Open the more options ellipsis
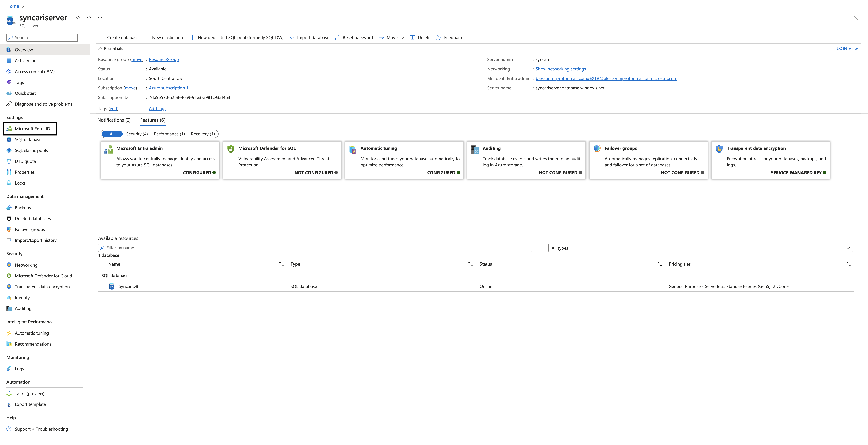Viewport: 868px width, 445px height. [100, 17]
